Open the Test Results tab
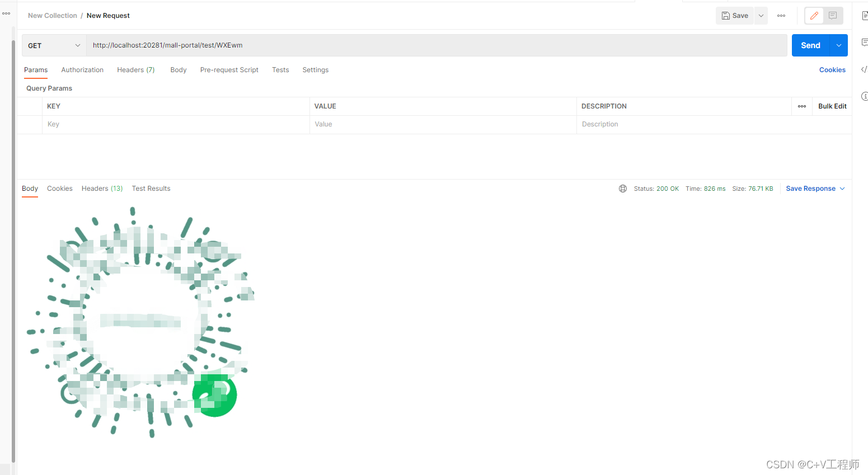Image resolution: width=868 pixels, height=475 pixels. [x=151, y=189]
